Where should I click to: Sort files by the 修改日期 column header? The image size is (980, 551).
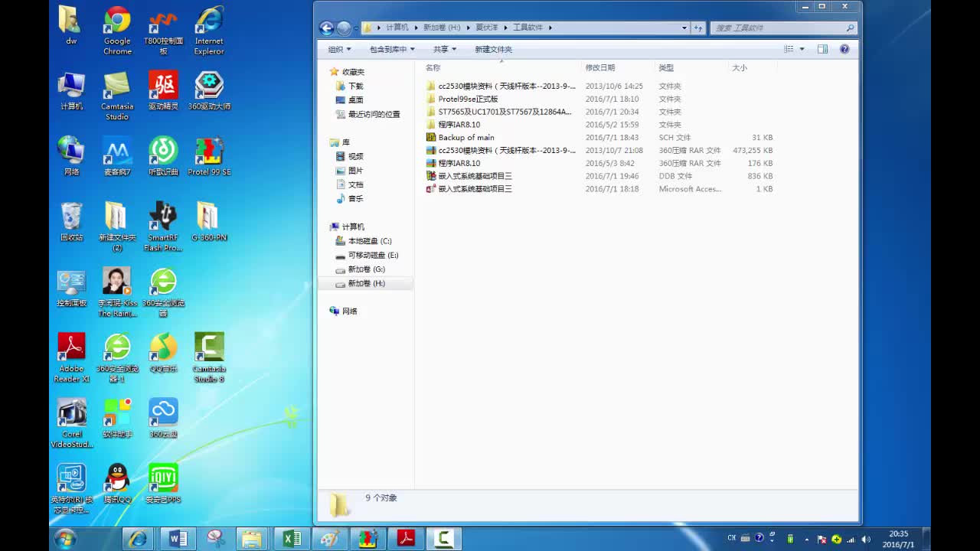point(619,67)
